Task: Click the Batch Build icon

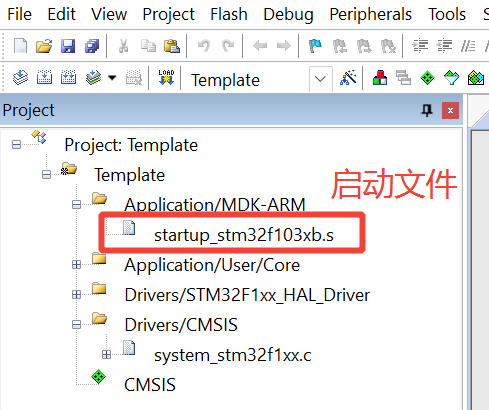Action: pyautogui.click(x=93, y=77)
